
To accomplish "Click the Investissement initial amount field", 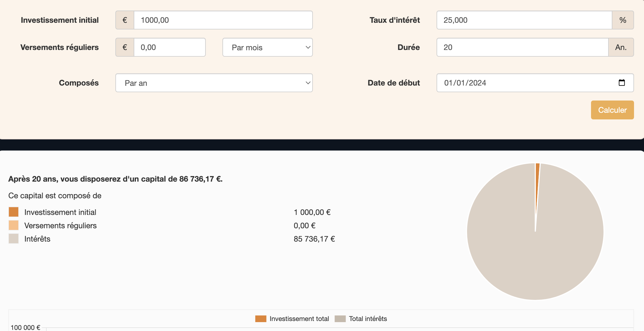I will coord(223,20).
